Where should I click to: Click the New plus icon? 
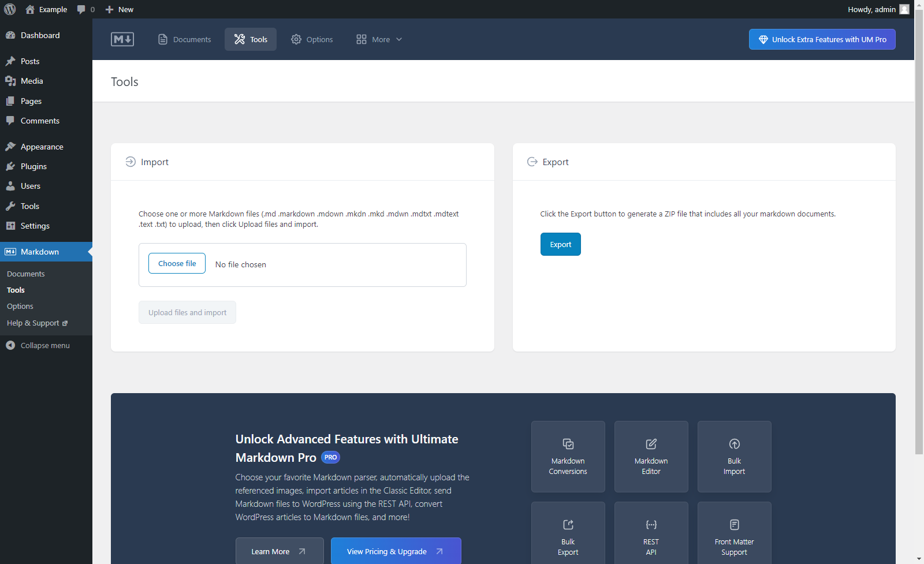(109, 9)
